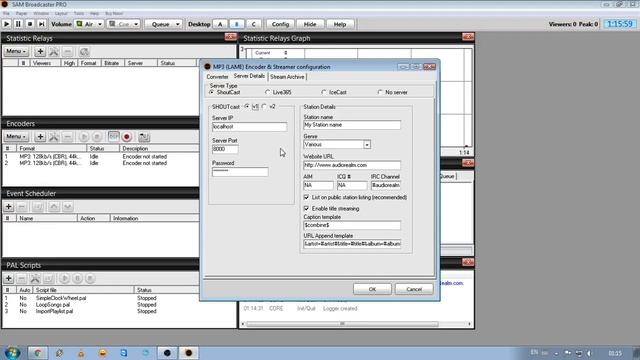Switch to Desktop C
This screenshot has height=360, width=640.
(x=253, y=24)
